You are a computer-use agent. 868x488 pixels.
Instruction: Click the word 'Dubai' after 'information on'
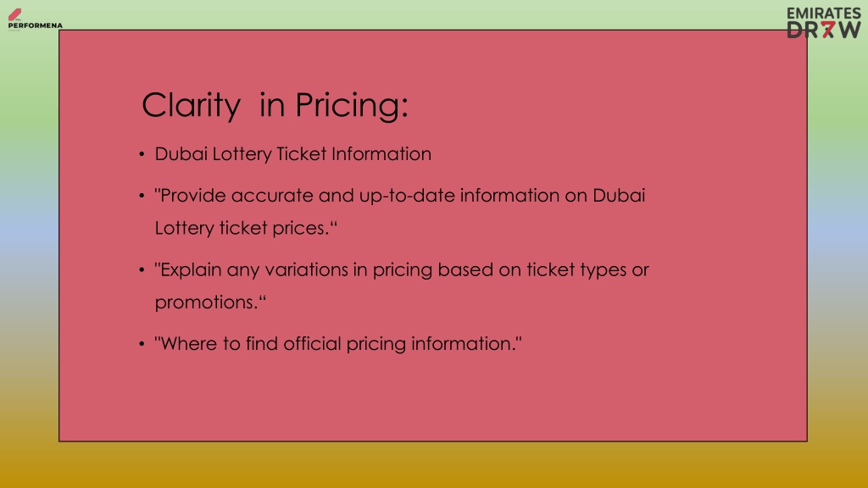pos(619,196)
